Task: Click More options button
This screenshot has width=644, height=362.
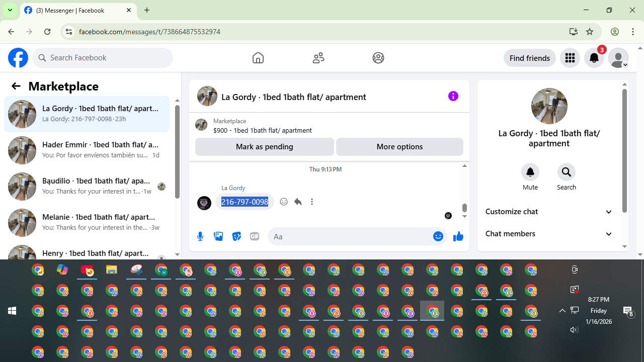Action: 399,147
